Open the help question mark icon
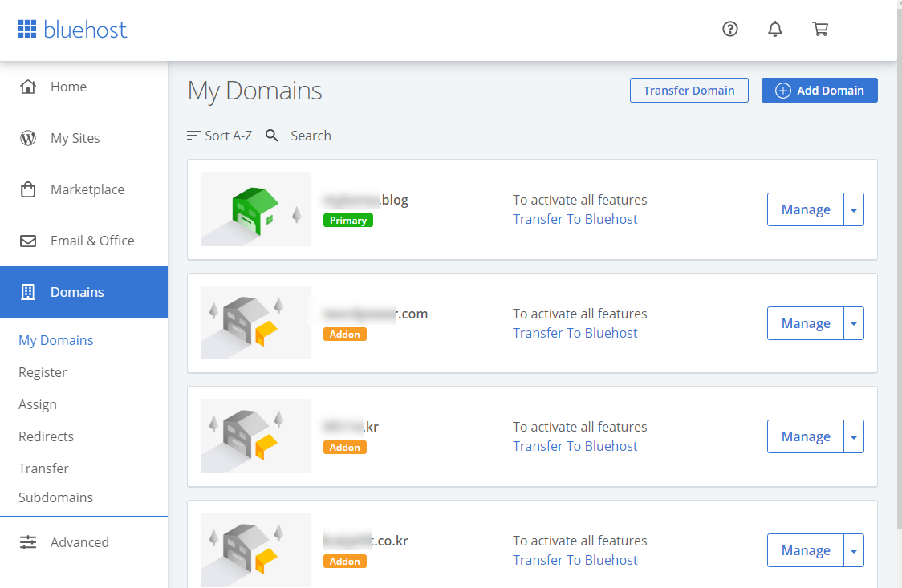Image resolution: width=902 pixels, height=588 pixels. point(730,29)
